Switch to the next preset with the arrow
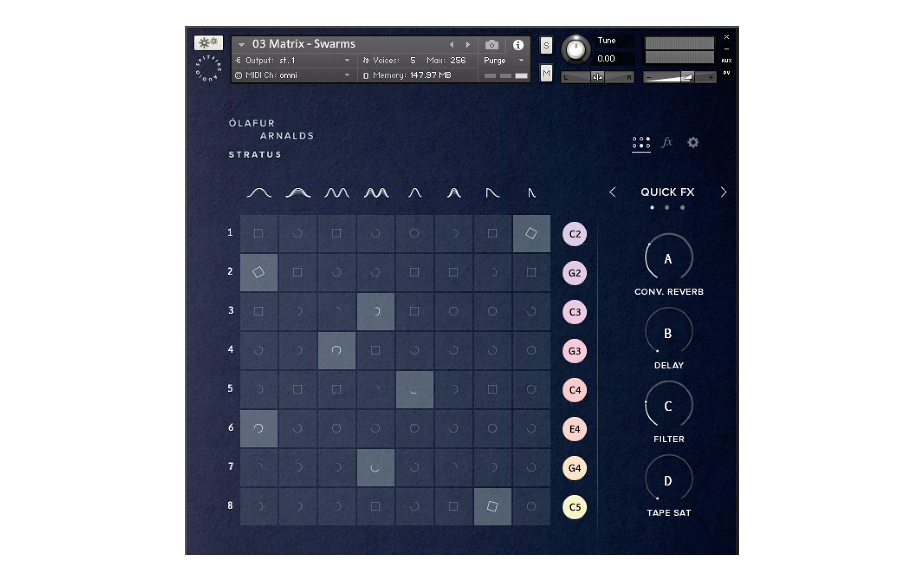924x578 pixels. click(468, 44)
